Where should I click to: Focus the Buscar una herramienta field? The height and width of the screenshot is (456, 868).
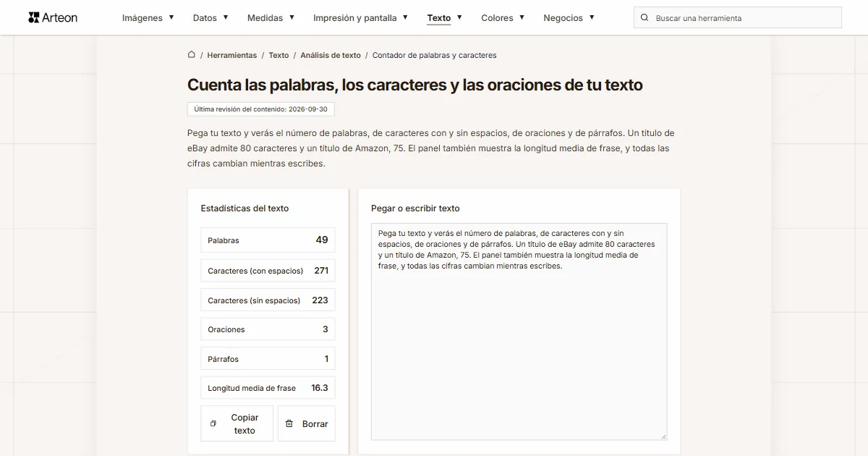pos(738,17)
